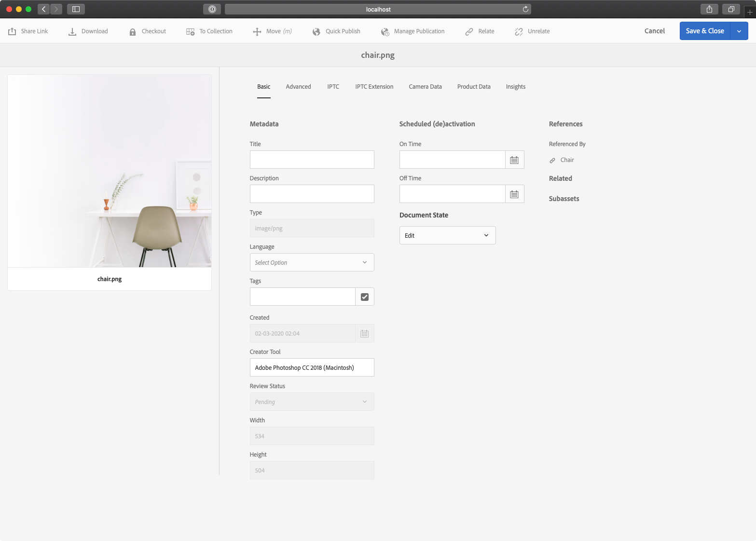This screenshot has width=756, height=541.
Task: Toggle the browser sidebar icon
Action: click(76, 9)
